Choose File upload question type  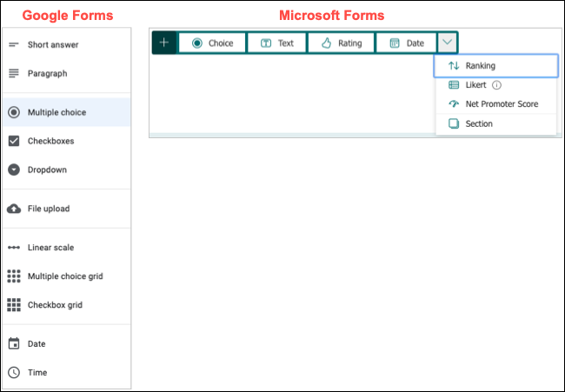(67, 209)
